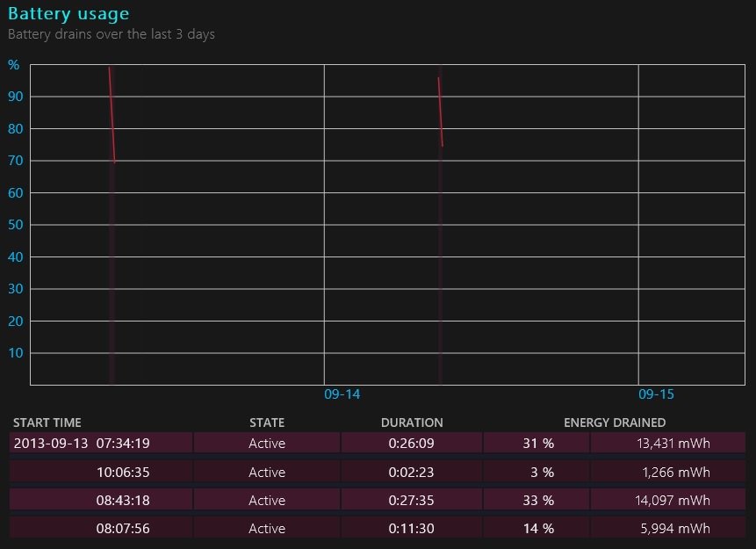Viewport: 756px width, 549px height.
Task: Click the 90 percent axis label
Action: [x=16, y=97]
